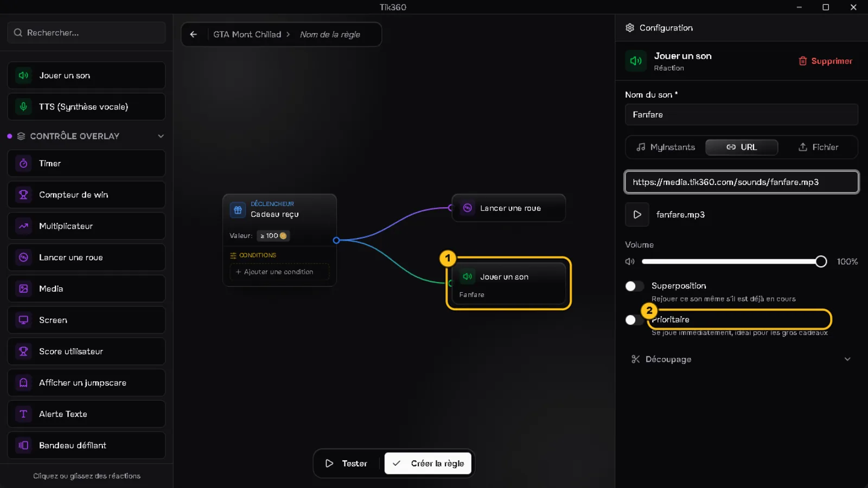Click the speaker icon of Jouer un son
Viewport: 868px width, 488px height.
23,75
